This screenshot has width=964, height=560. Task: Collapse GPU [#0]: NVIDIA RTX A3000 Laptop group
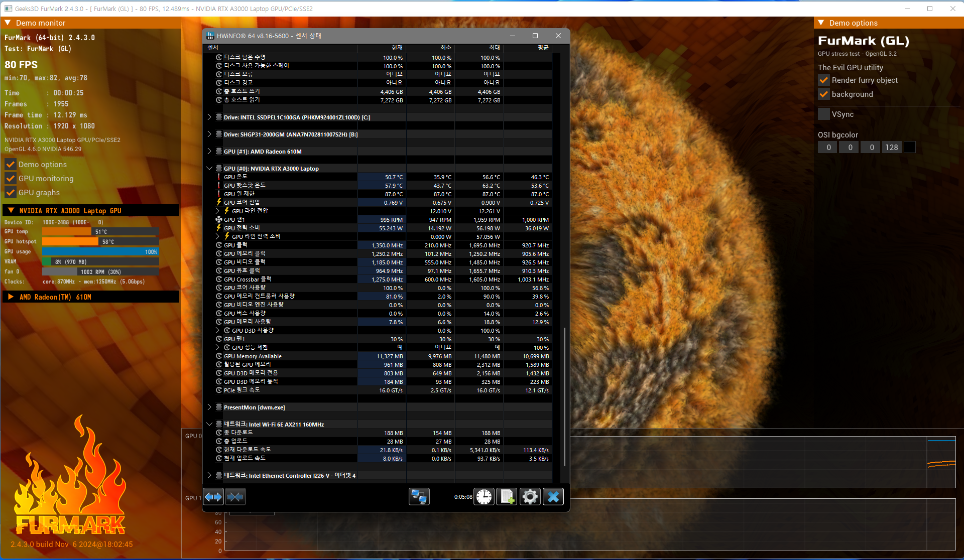[x=209, y=169]
